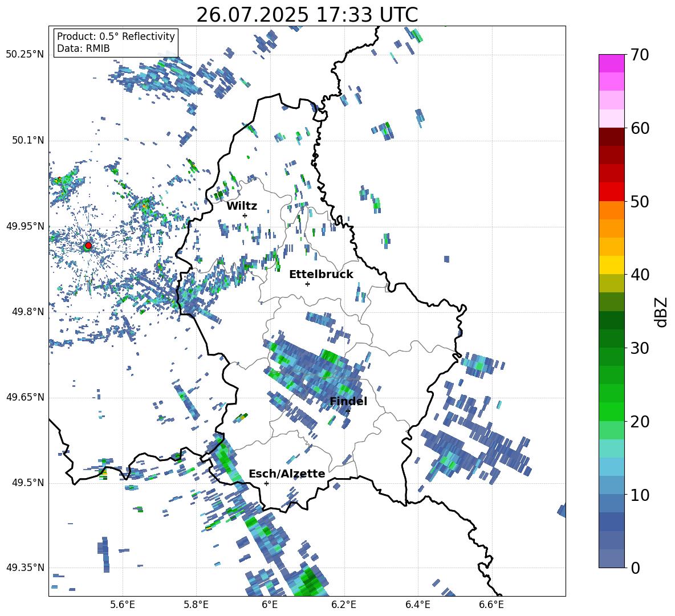
Task: Click the 40 colorbar tick label
Action: (x=639, y=275)
